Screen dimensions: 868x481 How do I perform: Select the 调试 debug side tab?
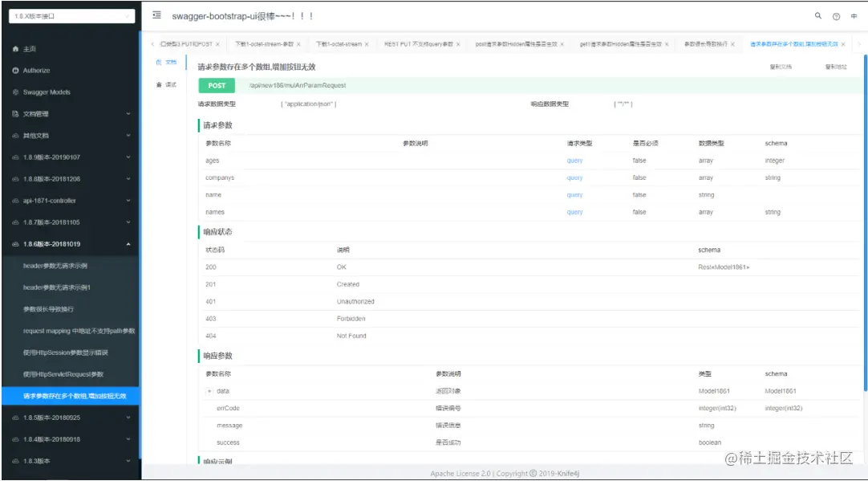tap(167, 85)
